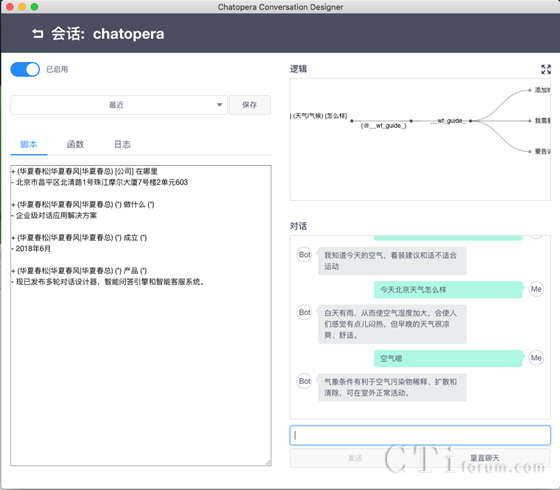The height and width of the screenshot is (490, 560).
Task: Open the 日志 logs tab
Action: (122, 144)
